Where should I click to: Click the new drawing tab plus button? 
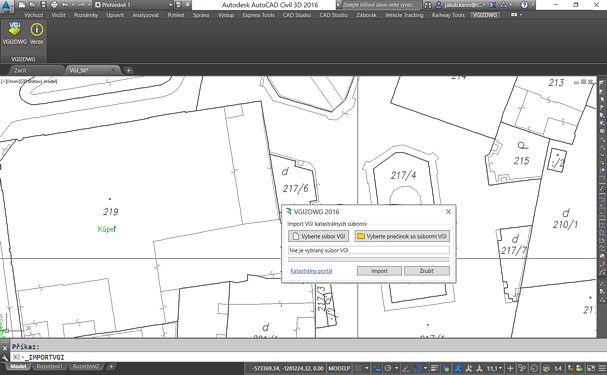pyautogui.click(x=129, y=70)
